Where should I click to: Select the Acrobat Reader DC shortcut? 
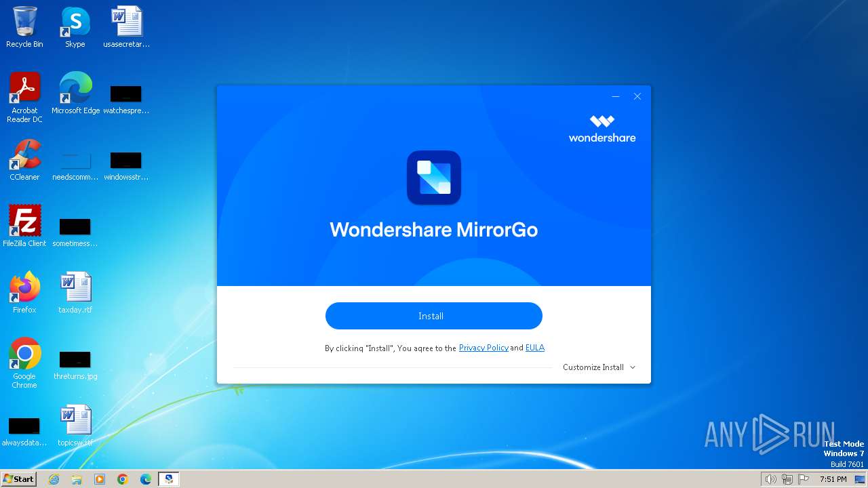click(24, 98)
